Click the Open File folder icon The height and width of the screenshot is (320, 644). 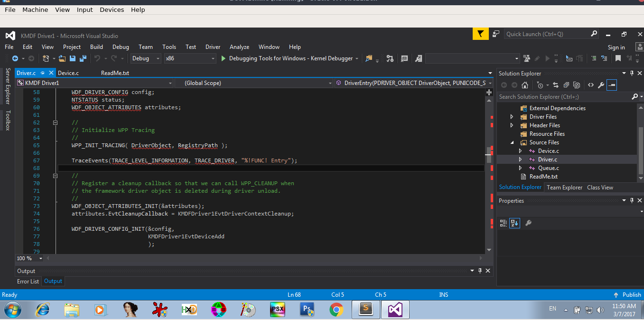click(62, 58)
